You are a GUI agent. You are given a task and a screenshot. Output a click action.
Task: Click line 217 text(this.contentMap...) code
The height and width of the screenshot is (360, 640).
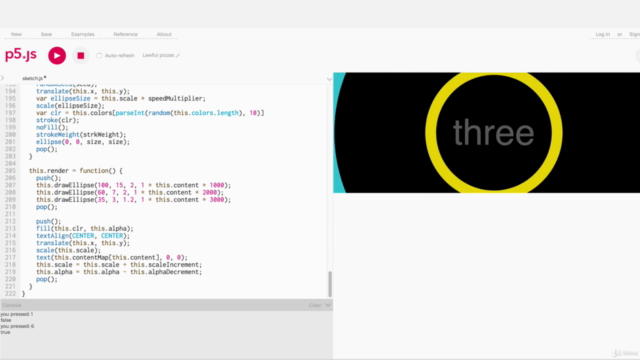pos(112,258)
